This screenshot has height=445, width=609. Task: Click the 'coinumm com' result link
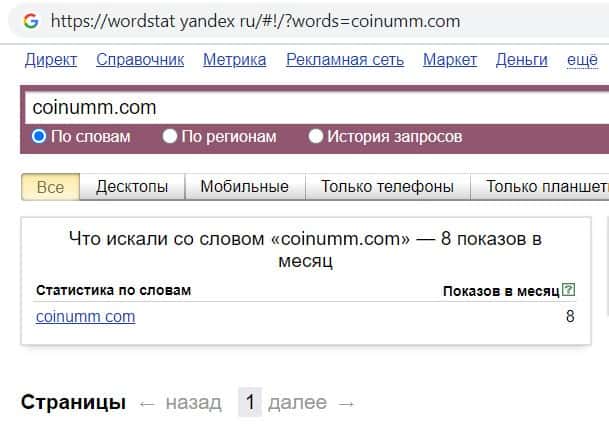coord(85,317)
